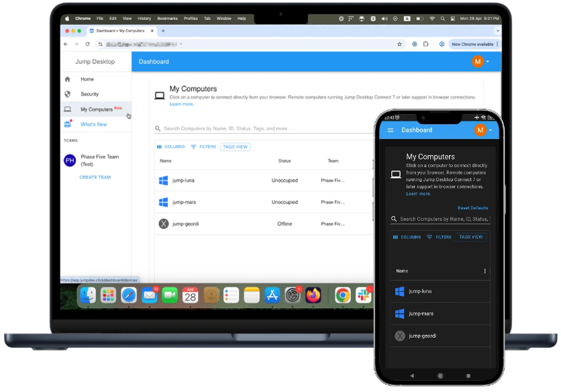The height and width of the screenshot is (392, 561).
Task: Open Safari in the Dock
Action: coord(129,296)
